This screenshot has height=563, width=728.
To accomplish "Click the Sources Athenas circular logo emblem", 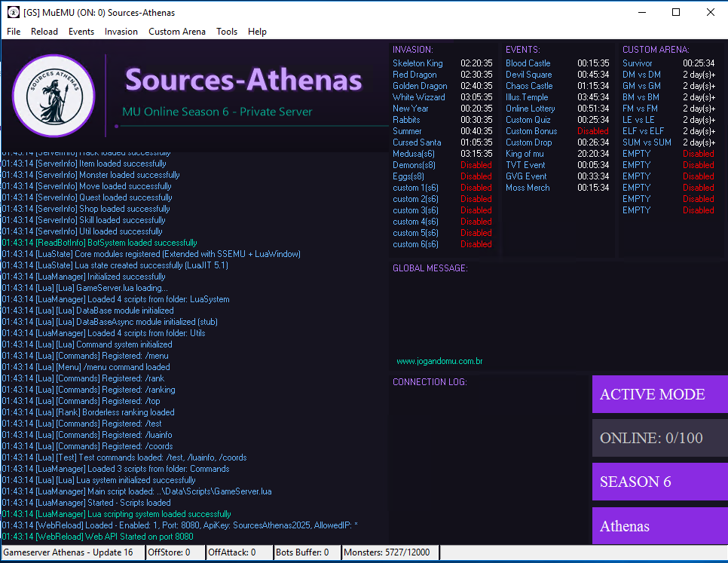I will point(53,96).
